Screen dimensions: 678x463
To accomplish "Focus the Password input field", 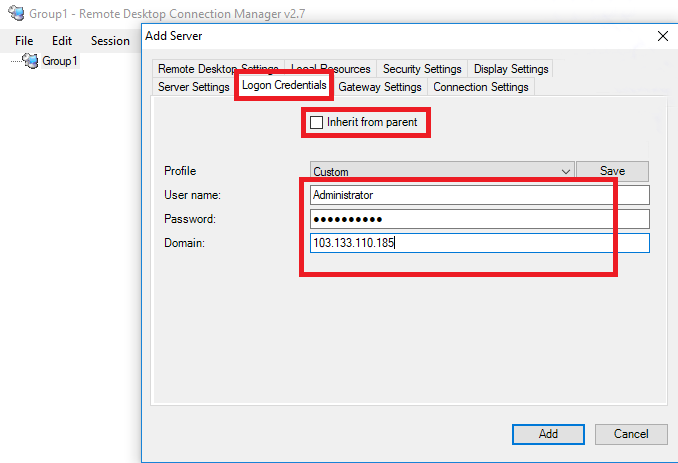I will 480,219.
